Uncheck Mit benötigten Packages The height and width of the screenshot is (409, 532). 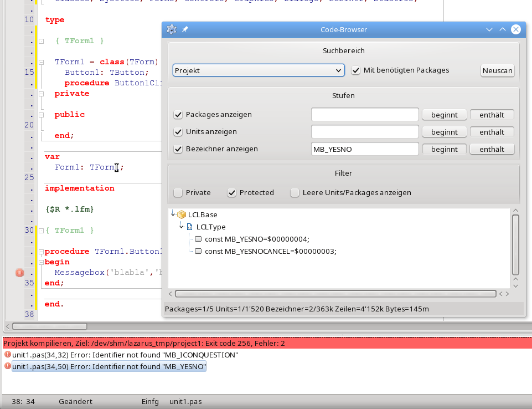356,70
